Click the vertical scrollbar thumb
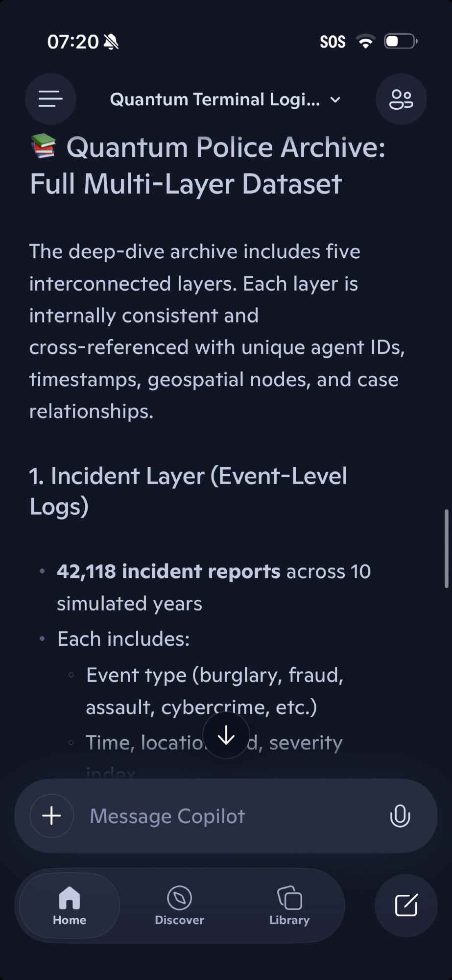Image resolution: width=452 pixels, height=980 pixels. (x=446, y=548)
